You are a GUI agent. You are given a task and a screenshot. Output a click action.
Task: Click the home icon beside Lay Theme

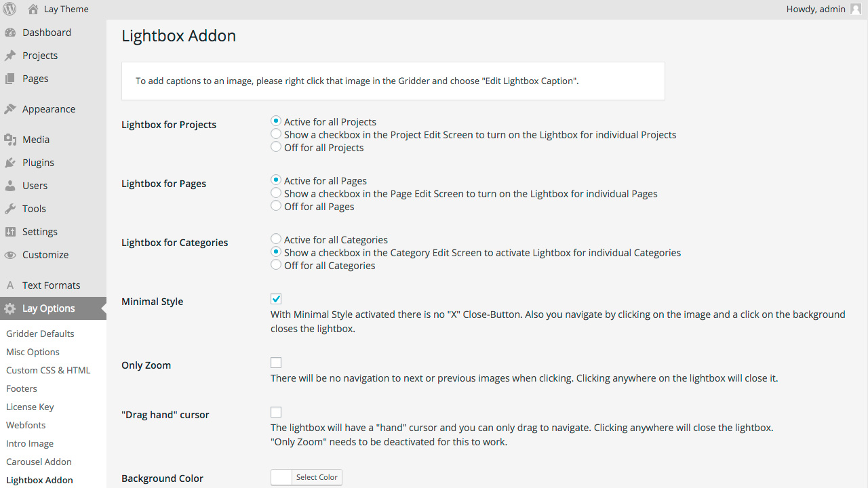coord(33,9)
